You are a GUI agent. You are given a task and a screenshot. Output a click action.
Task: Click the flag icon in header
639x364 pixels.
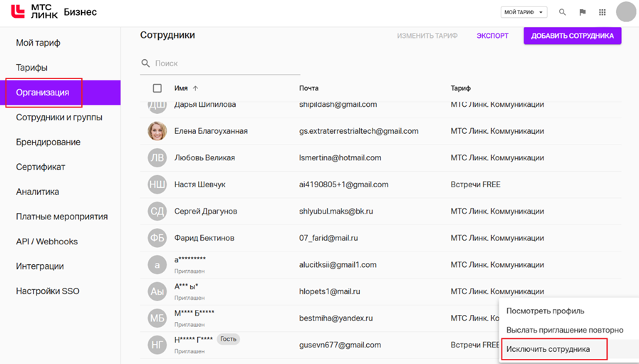pos(582,12)
